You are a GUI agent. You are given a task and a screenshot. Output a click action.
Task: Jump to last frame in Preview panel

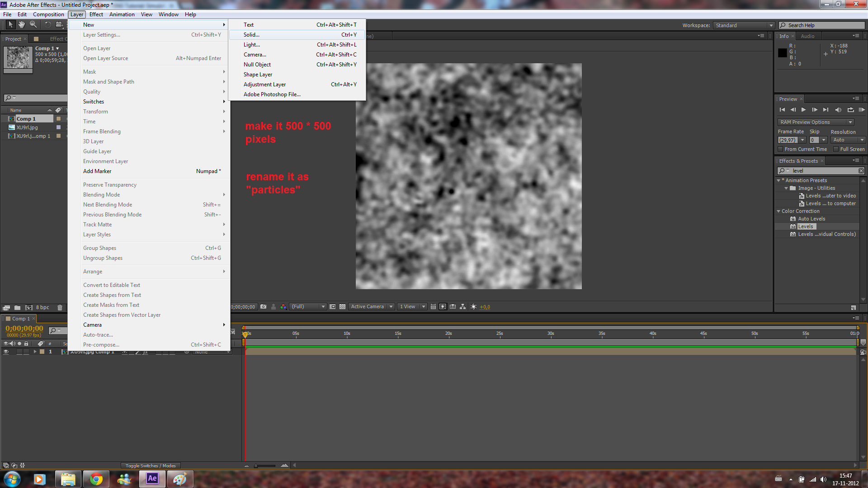(x=826, y=110)
